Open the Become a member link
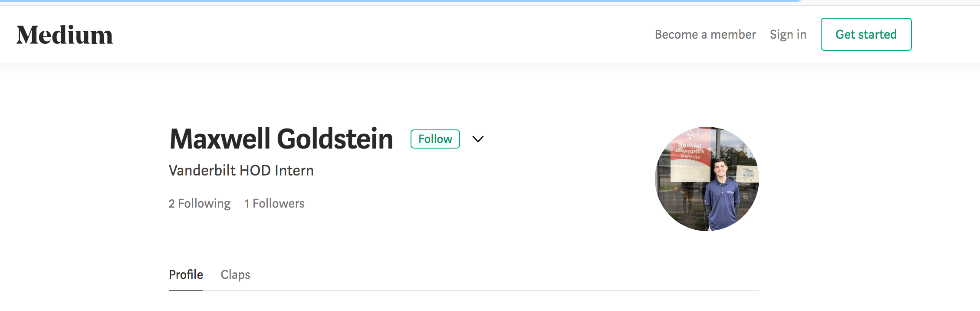The width and height of the screenshot is (980, 311). [705, 34]
